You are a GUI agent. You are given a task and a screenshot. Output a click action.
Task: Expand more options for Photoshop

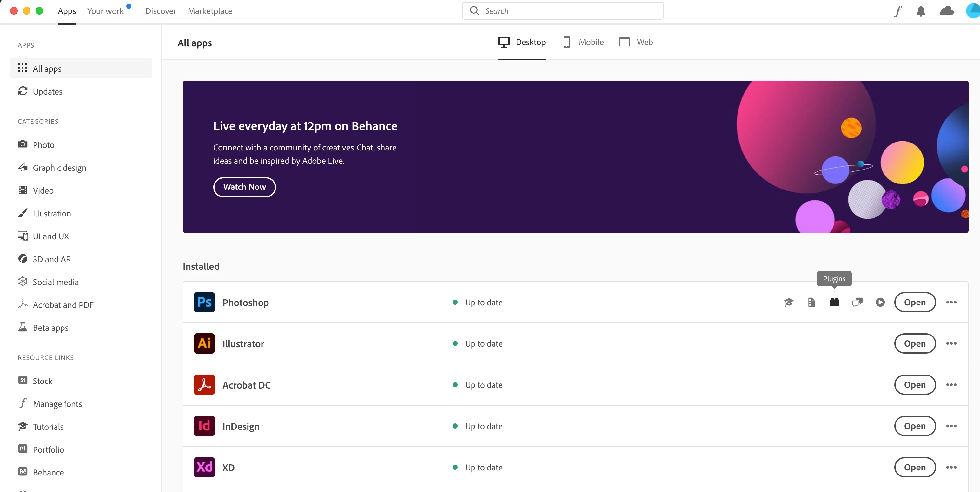click(951, 302)
